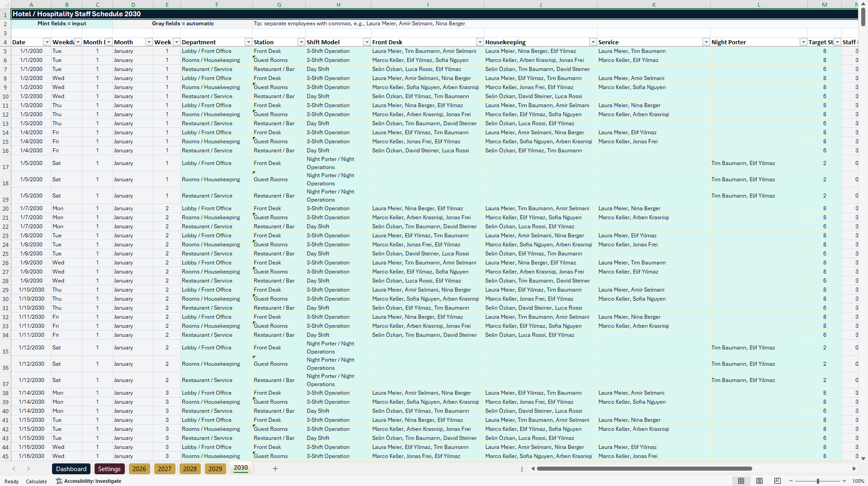Image resolution: width=868 pixels, height=486 pixels.
Task: Go to next sheet tab arrow
Action: [x=28, y=469]
